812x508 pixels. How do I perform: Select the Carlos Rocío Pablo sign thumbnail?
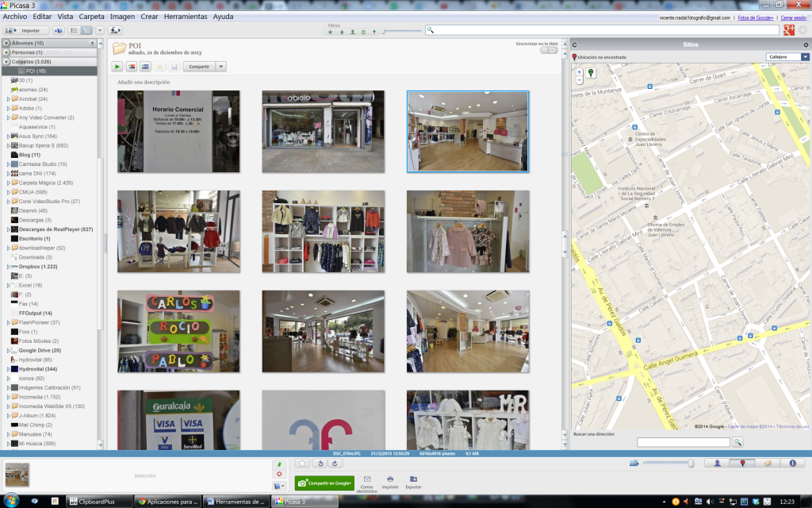pos(178,331)
